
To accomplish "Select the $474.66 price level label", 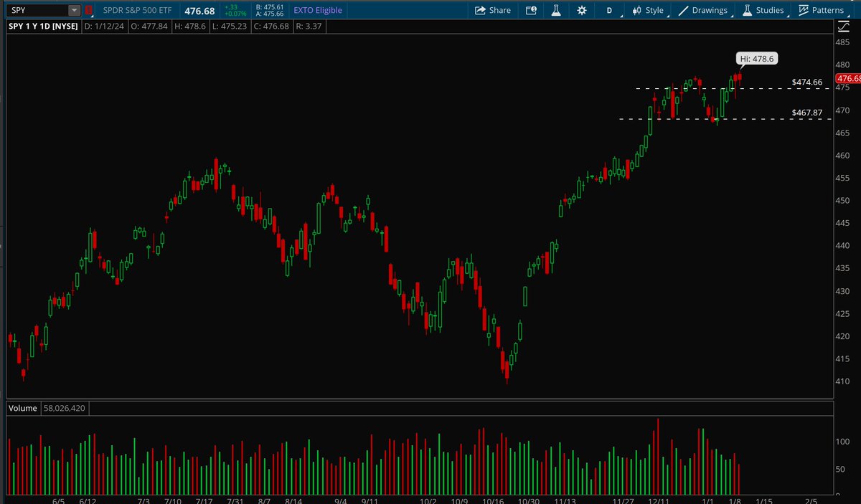I will pyautogui.click(x=806, y=82).
